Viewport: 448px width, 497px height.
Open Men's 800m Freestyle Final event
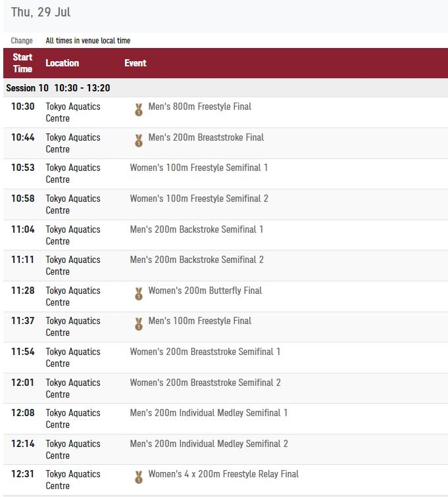click(199, 106)
